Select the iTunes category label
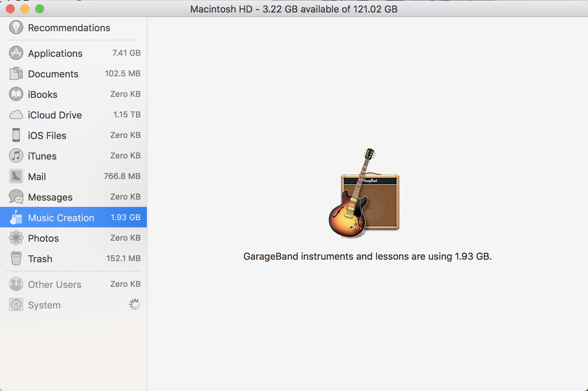 42,156
